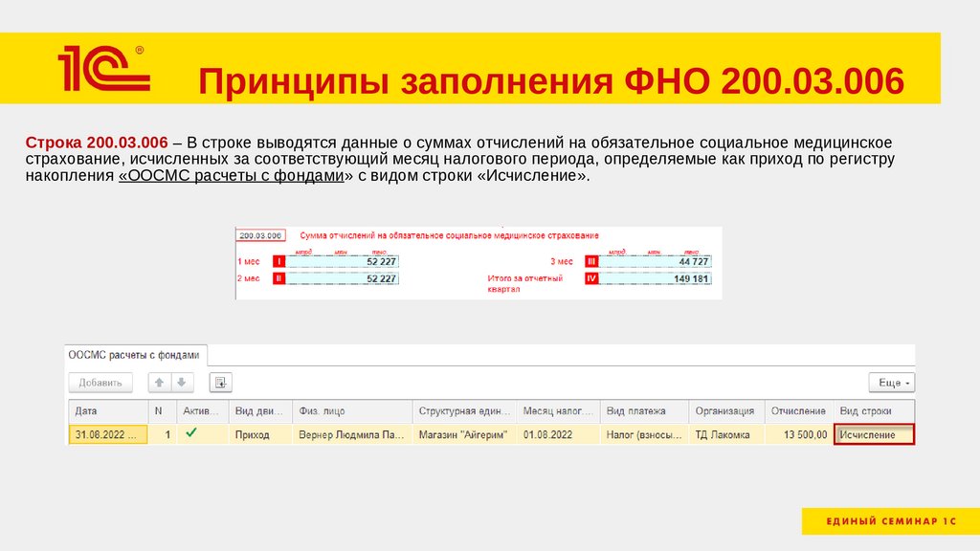Screen dimensions: 980x551
Task: Click the Магазин "Айгерим" cell
Action: [464, 434]
